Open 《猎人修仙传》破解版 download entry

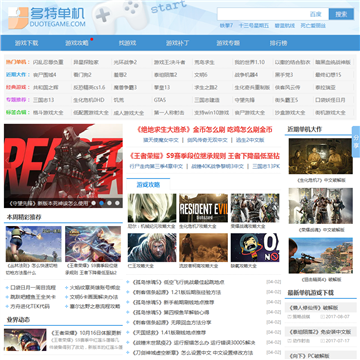(313, 307)
